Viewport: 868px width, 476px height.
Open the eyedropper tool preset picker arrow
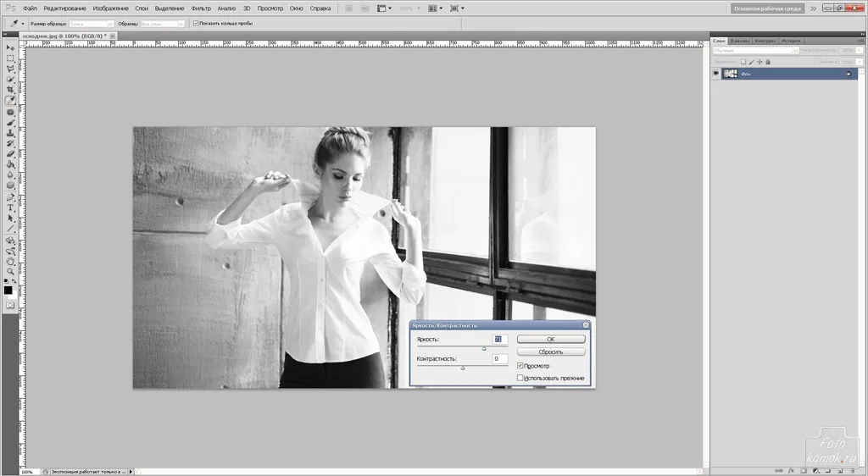(x=23, y=24)
